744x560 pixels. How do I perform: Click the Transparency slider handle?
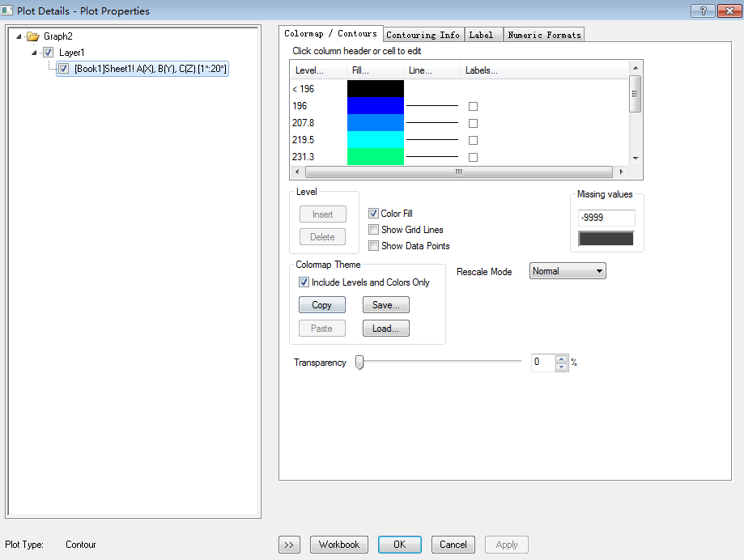pyautogui.click(x=359, y=363)
